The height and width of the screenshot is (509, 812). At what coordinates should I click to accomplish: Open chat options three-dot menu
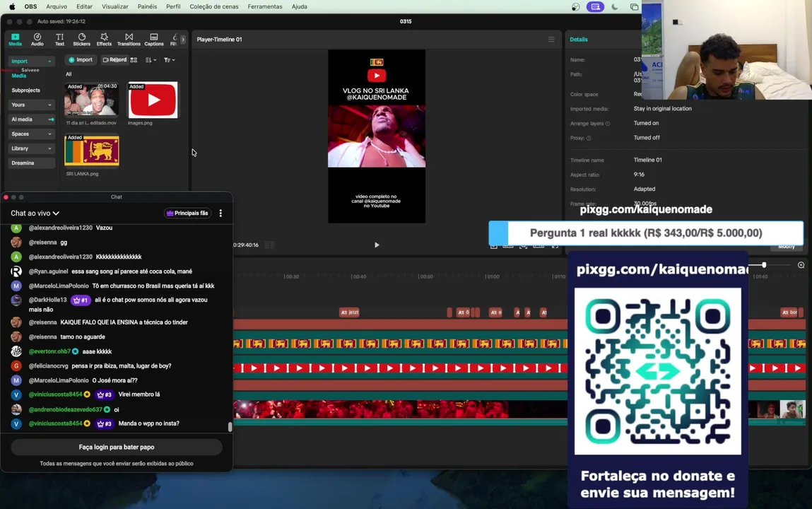point(220,213)
